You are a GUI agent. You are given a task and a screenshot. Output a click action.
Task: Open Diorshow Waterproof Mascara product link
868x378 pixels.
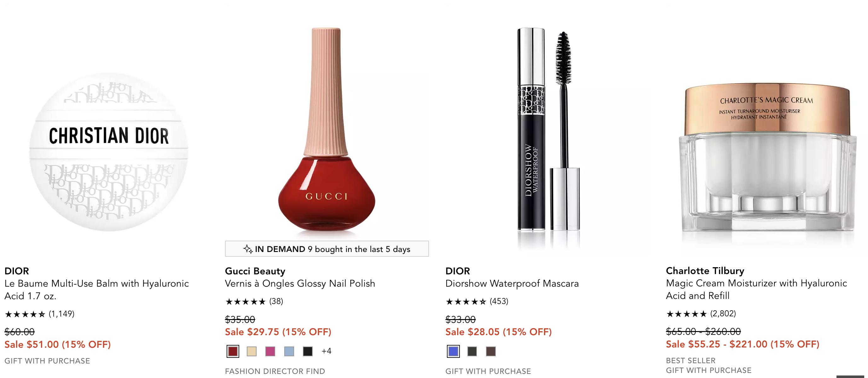point(512,283)
